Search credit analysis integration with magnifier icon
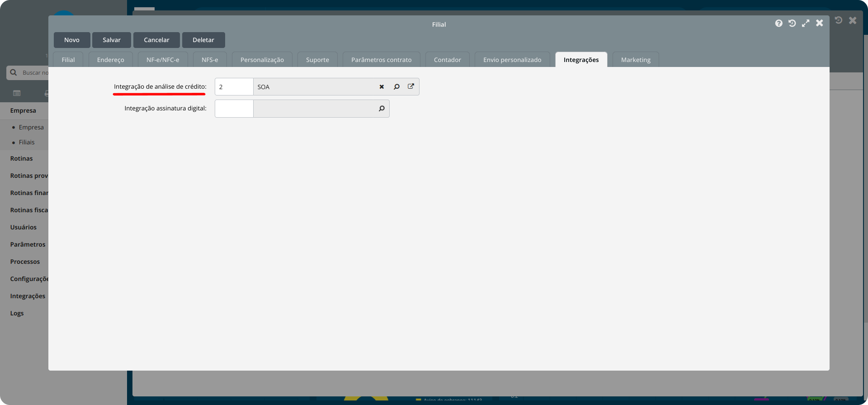868x405 pixels. 396,87
